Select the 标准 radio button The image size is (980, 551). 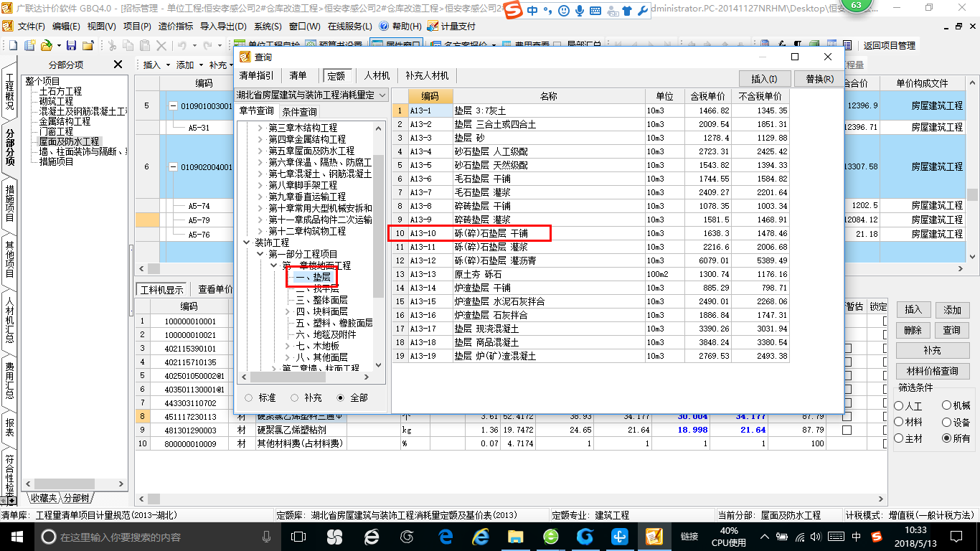[249, 397]
